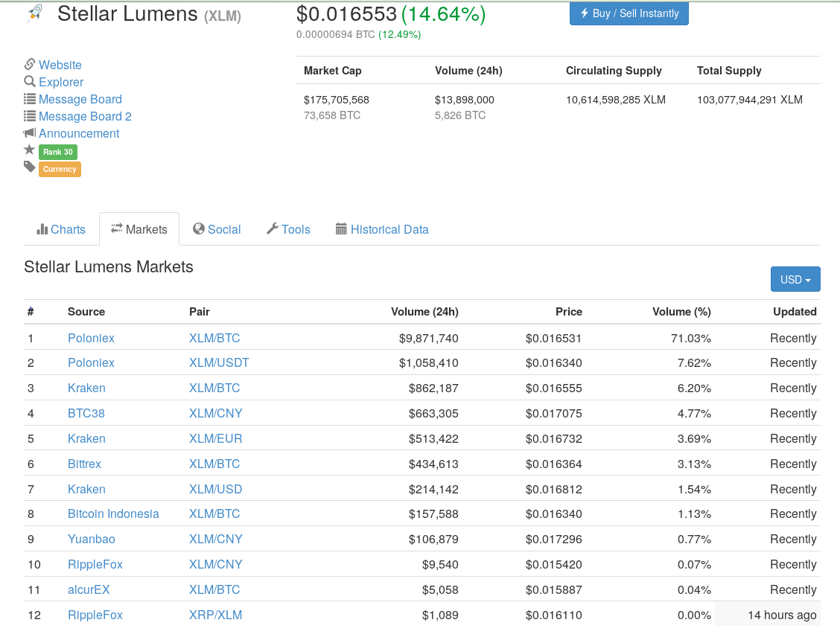Click the $13,898,000 24h volume value

pos(465,100)
